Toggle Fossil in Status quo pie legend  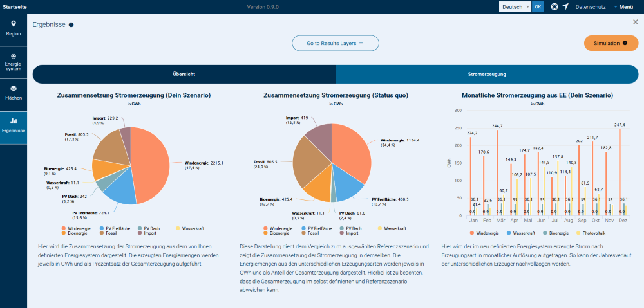coord(311,233)
